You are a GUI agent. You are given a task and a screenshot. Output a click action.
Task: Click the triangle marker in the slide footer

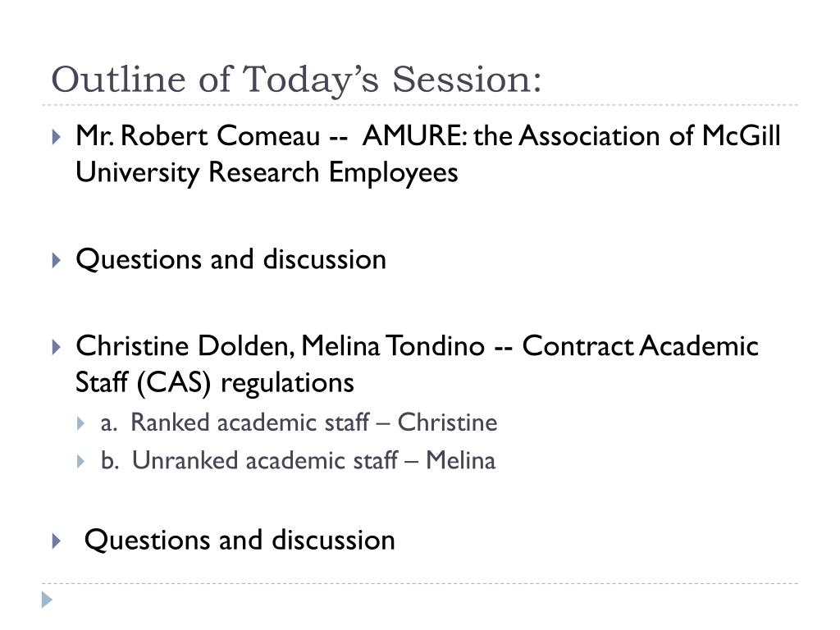(47, 600)
